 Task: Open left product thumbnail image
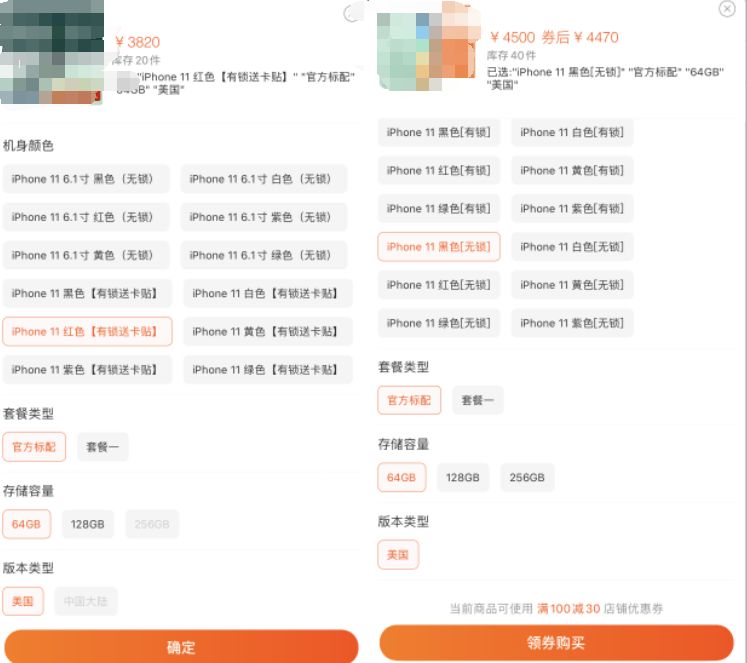[52, 52]
